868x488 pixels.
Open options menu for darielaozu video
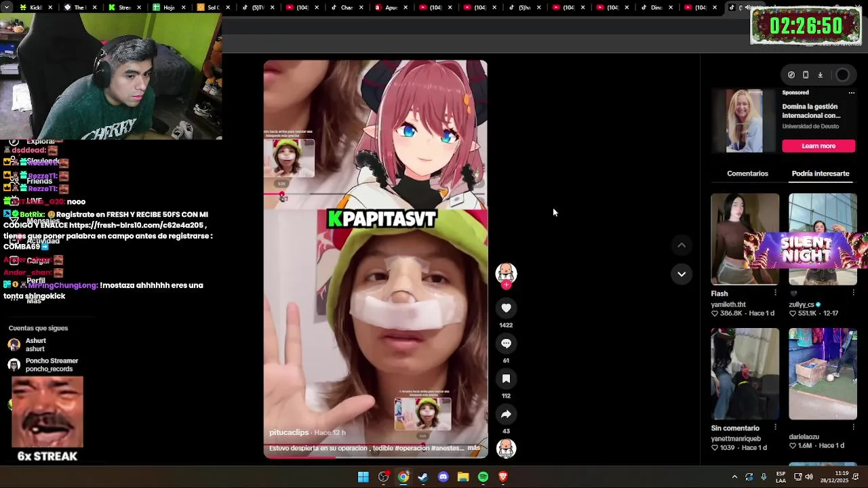(x=853, y=428)
